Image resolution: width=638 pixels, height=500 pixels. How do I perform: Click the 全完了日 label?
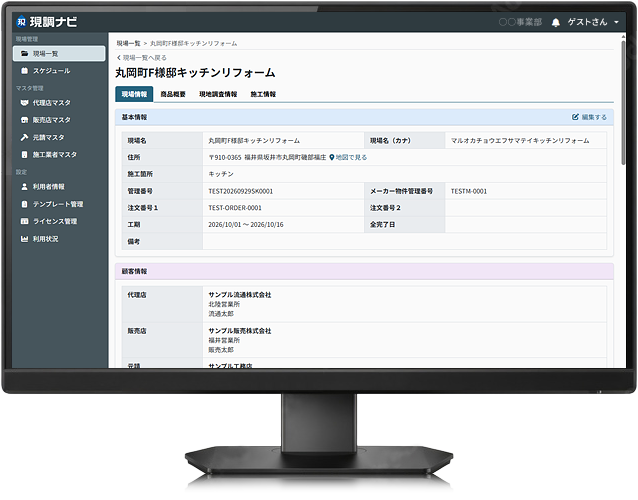(382, 225)
